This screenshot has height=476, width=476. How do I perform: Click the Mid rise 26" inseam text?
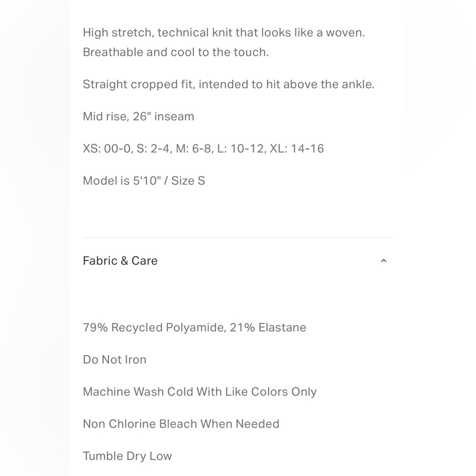(139, 117)
